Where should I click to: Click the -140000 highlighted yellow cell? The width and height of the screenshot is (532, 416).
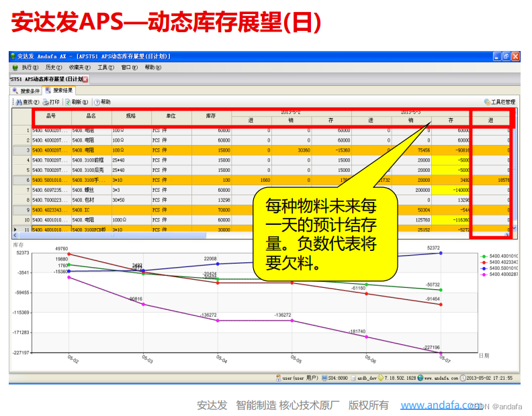click(451, 190)
